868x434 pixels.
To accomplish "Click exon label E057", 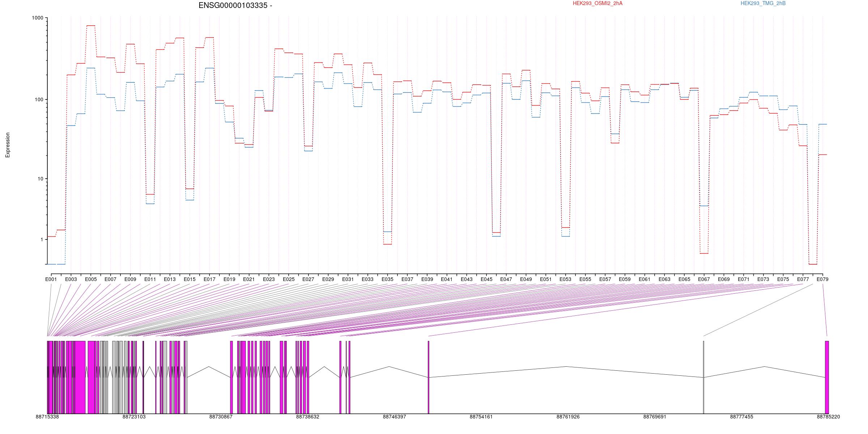I will (605, 279).
